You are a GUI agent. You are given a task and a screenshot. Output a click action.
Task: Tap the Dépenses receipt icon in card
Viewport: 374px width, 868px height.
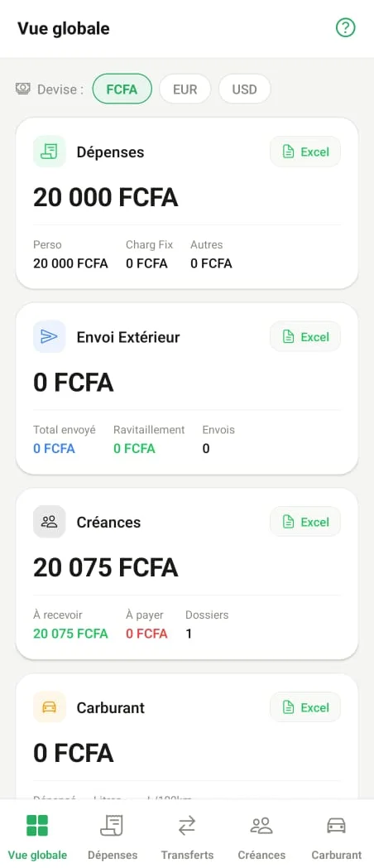[x=50, y=152]
